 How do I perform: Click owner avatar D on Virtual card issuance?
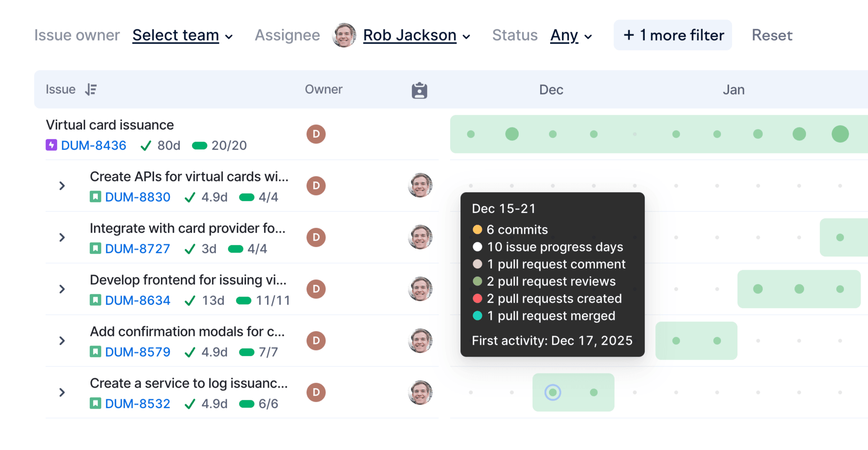[316, 134]
